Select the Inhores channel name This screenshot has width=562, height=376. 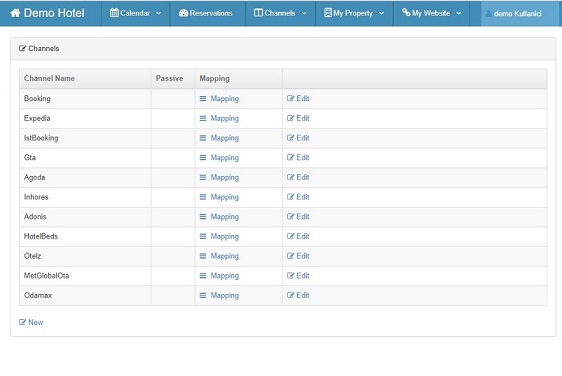click(36, 197)
